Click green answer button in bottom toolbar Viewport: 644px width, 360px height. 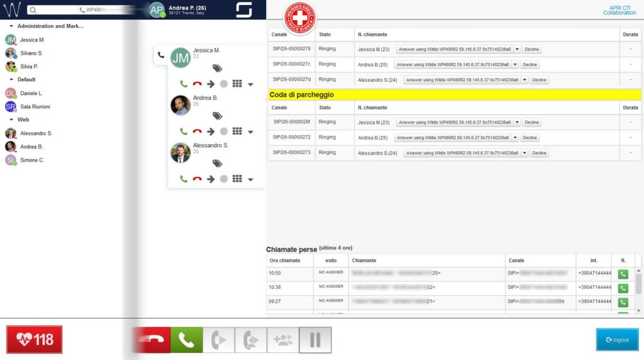(x=186, y=340)
